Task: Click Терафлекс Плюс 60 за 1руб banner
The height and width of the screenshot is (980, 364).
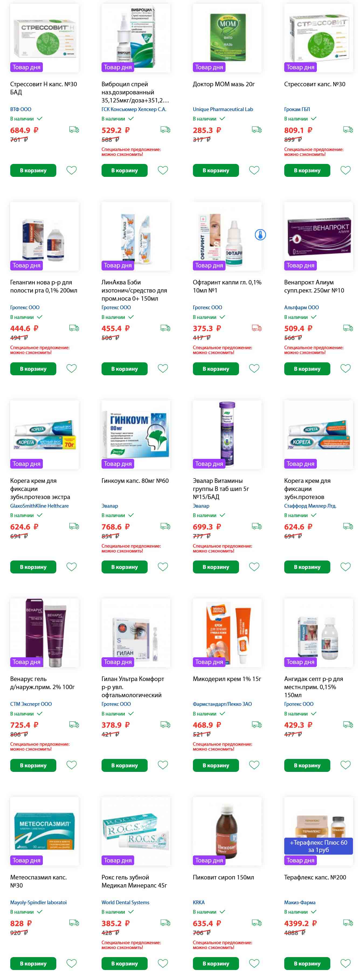Action: click(x=318, y=846)
